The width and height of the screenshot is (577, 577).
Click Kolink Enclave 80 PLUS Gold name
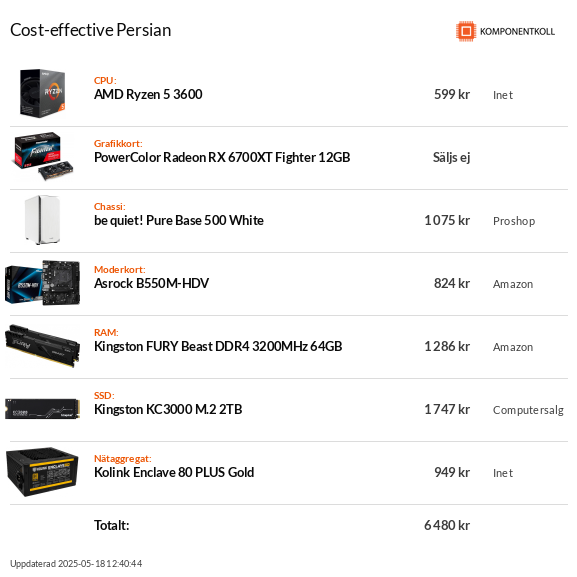click(x=174, y=472)
